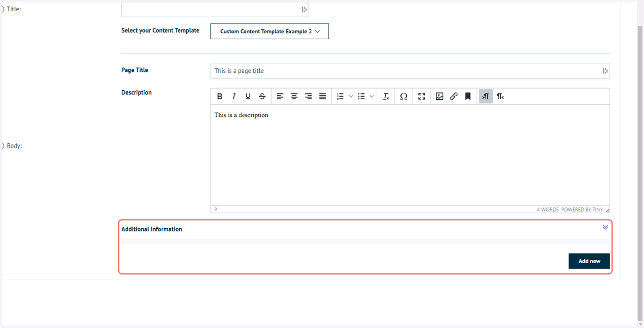
Task: Collapse the Additional Information section
Action: (605, 227)
